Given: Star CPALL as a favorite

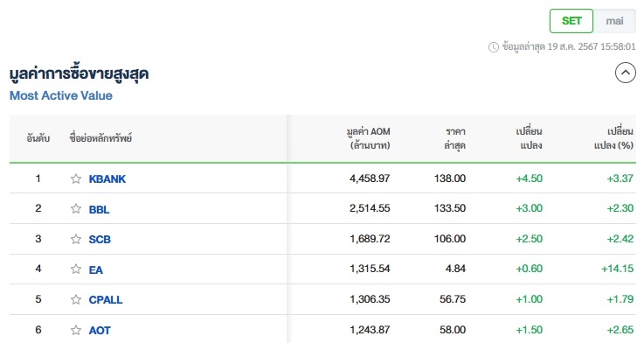Looking at the screenshot, I should (75, 299).
